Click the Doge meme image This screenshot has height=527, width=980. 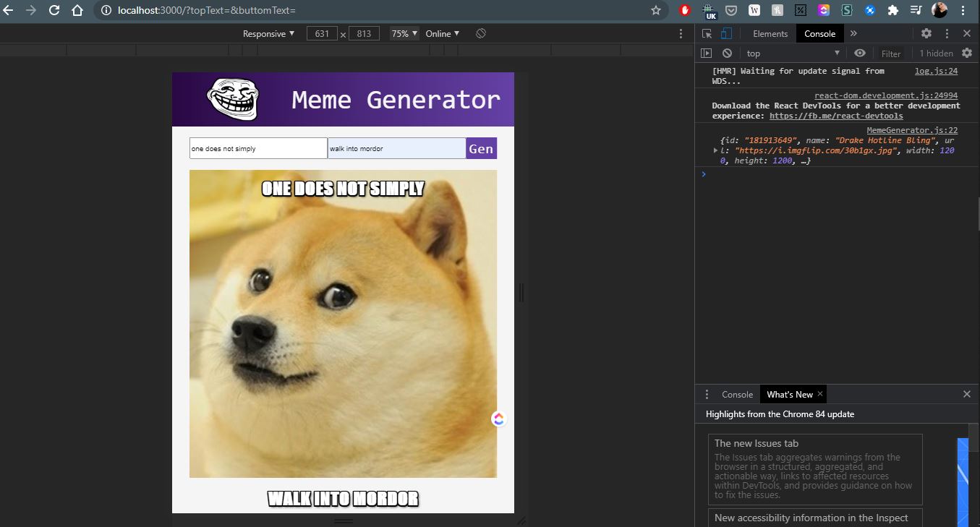click(x=343, y=324)
